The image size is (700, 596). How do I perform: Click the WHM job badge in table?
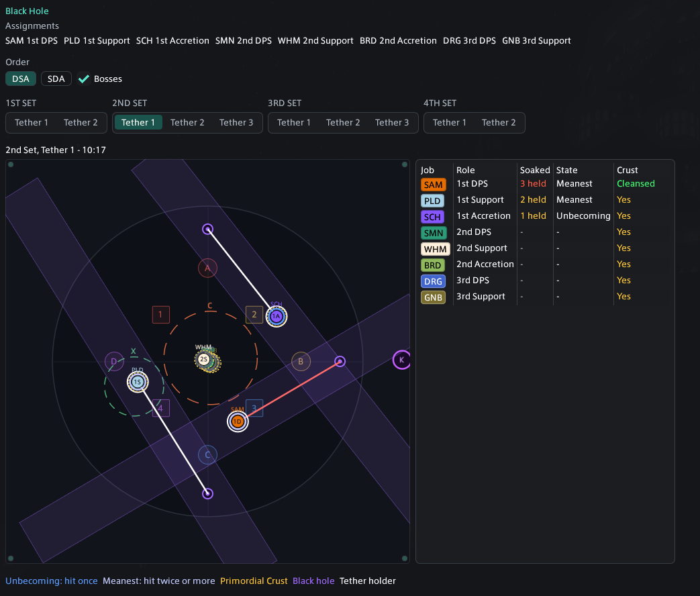tap(436, 248)
